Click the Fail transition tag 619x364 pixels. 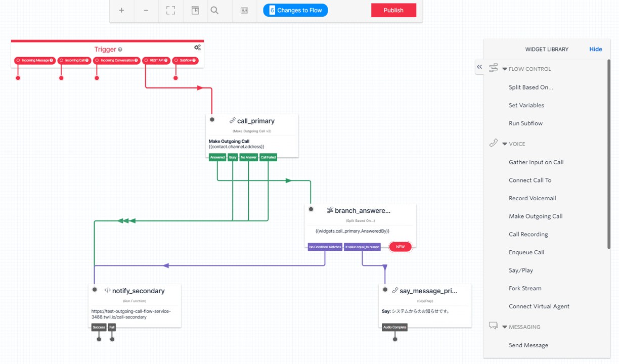(x=112, y=327)
